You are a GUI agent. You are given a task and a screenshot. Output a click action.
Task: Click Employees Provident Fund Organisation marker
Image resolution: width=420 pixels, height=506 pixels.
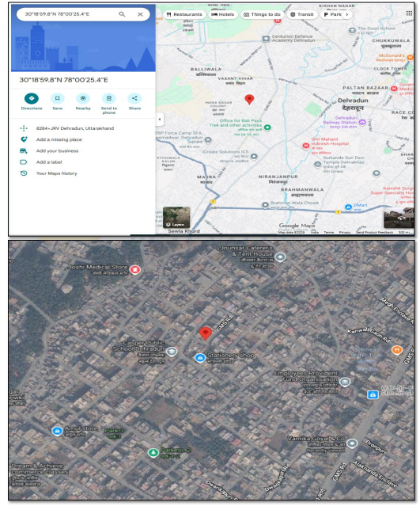point(345,382)
